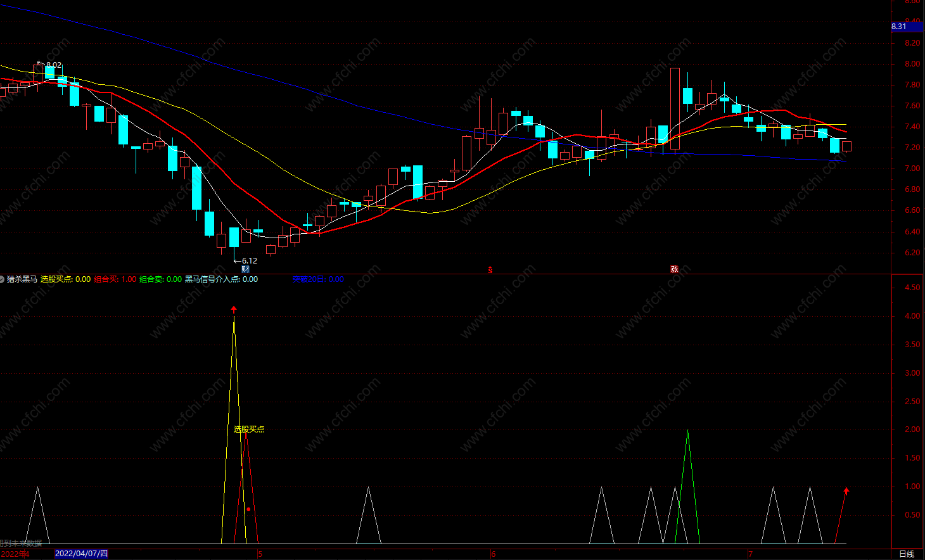Click the red arrow at the far-right signal line

click(x=846, y=491)
